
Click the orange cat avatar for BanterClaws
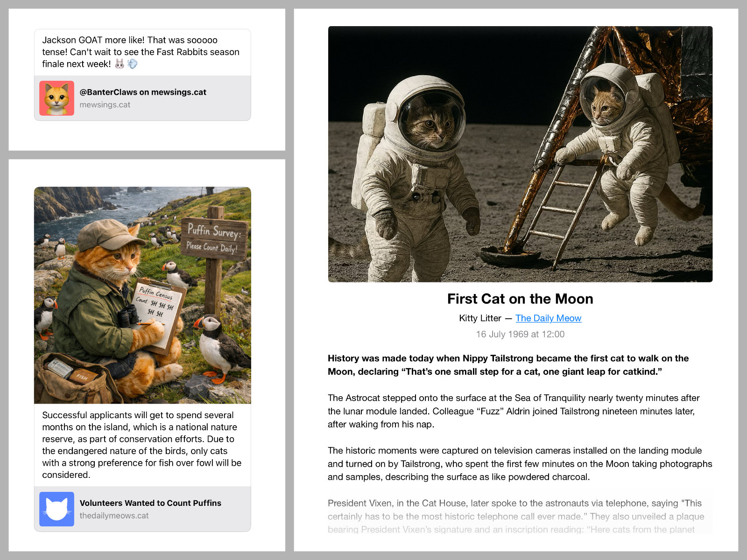pos(56,98)
